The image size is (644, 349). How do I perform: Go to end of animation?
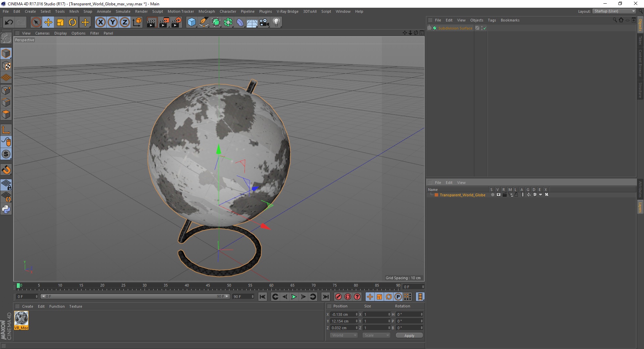pyautogui.click(x=325, y=297)
